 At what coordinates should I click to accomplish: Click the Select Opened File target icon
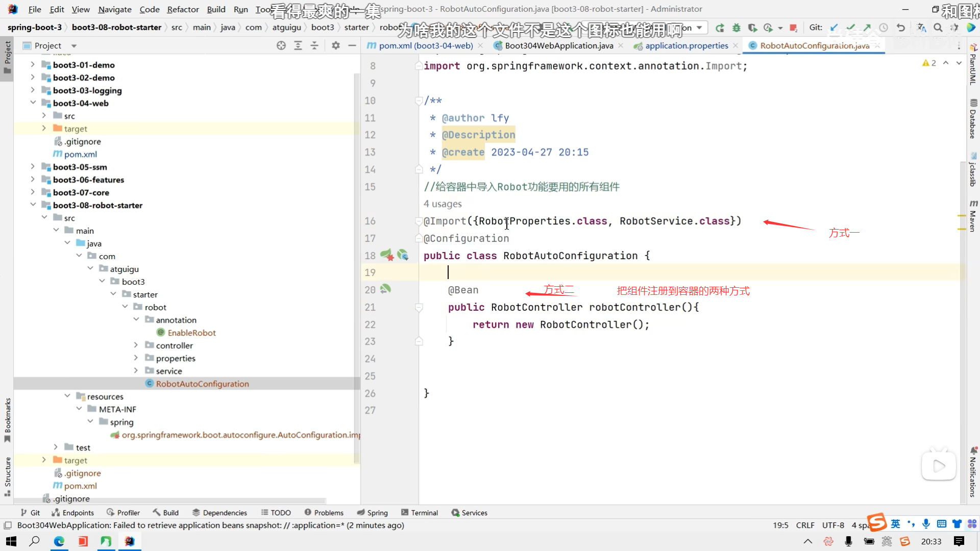(281, 45)
